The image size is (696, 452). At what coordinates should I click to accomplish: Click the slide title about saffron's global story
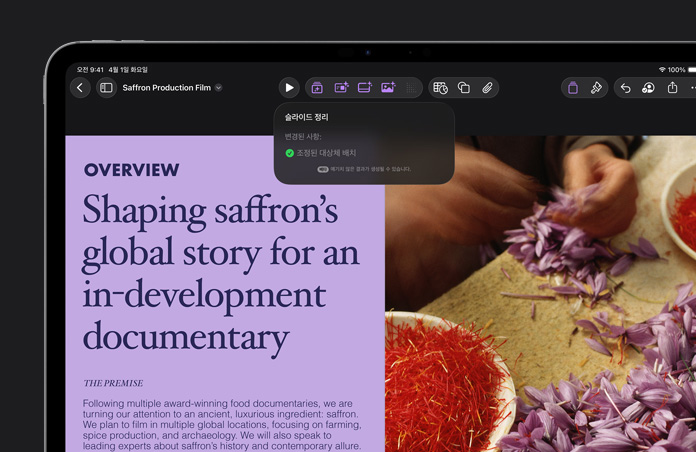pos(220,272)
